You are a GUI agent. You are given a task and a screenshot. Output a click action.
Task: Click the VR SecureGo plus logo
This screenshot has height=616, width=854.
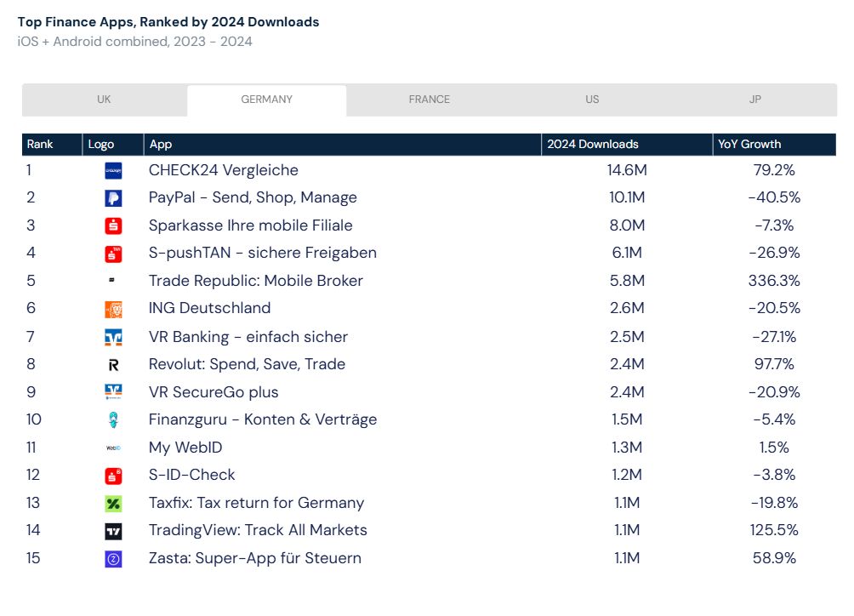(x=113, y=391)
